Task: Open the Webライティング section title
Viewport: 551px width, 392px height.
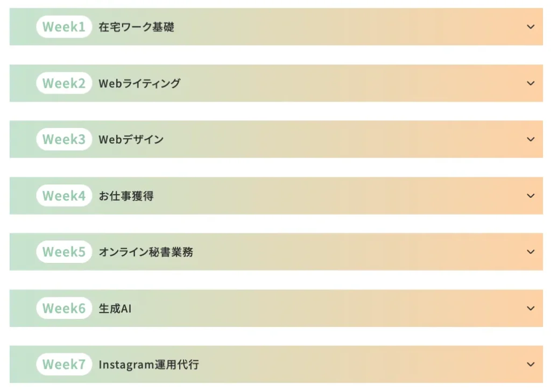Action: point(139,83)
